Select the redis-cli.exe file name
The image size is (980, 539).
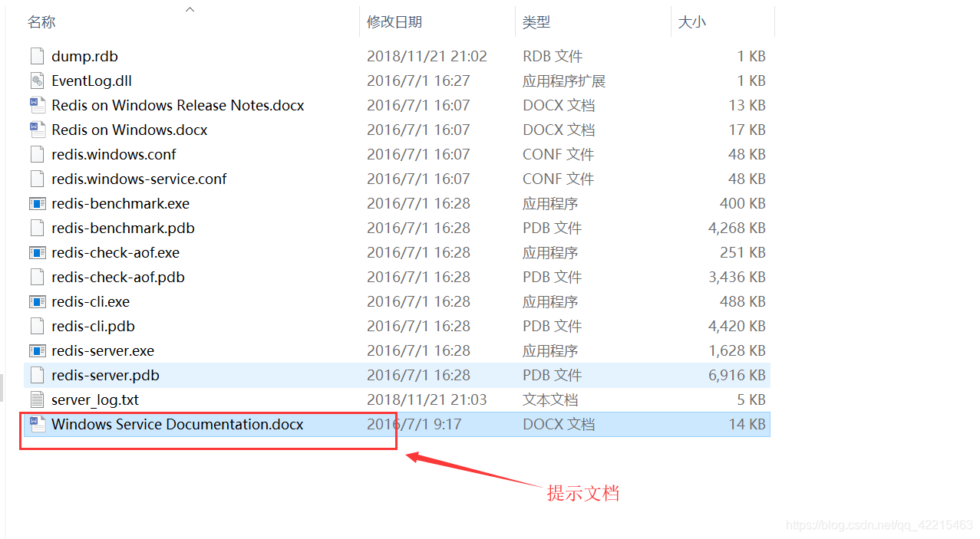(91, 301)
